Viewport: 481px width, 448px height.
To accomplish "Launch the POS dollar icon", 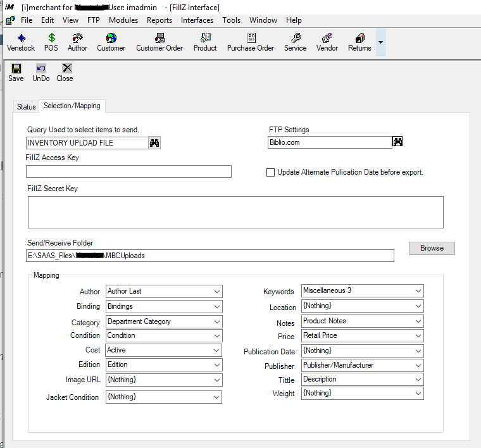I will 51,42.
